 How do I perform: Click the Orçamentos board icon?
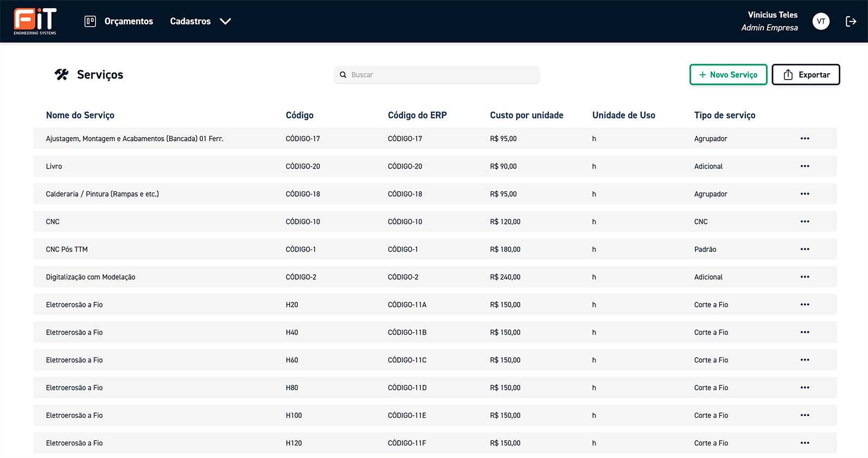(x=90, y=21)
